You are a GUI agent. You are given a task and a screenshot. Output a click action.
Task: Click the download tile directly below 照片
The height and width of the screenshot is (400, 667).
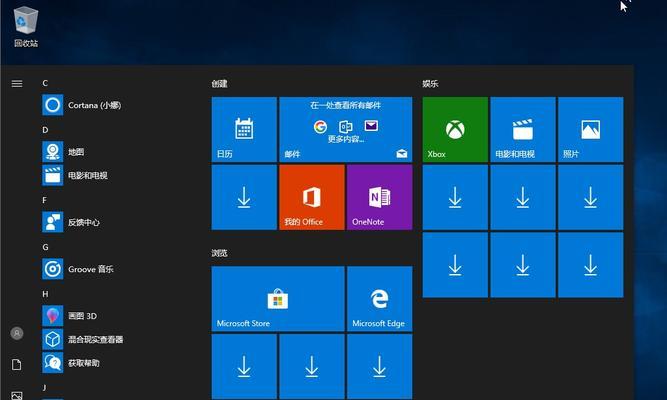coord(590,197)
